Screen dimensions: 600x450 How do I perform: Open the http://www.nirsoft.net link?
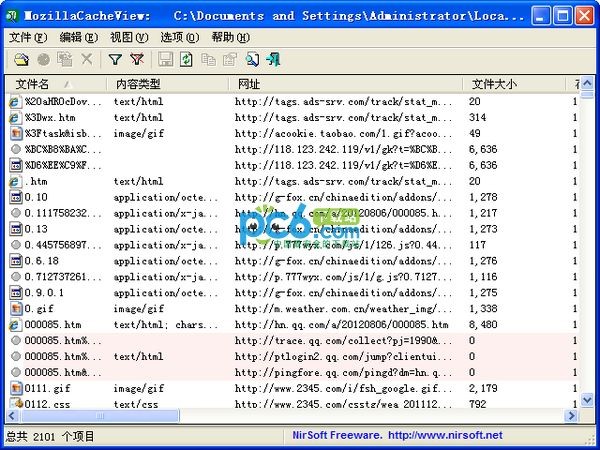click(445, 435)
